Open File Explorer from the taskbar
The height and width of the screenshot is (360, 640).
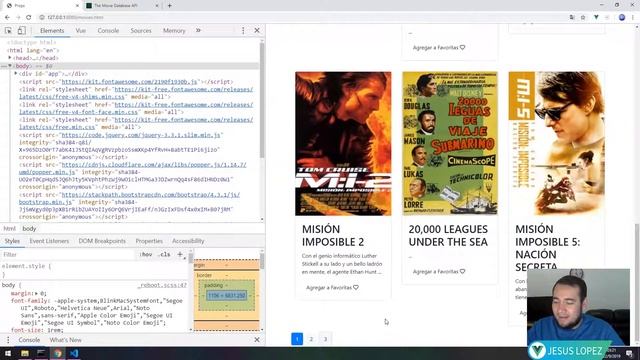coord(25,353)
